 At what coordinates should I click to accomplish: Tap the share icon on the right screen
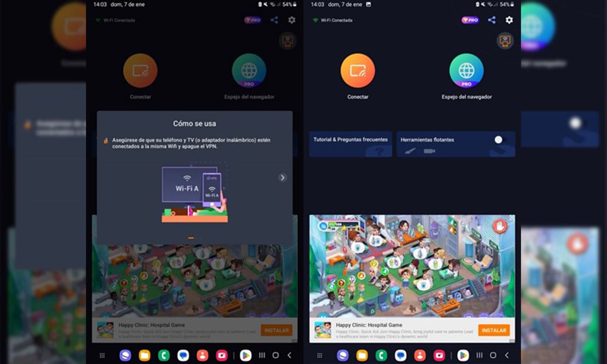492,20
